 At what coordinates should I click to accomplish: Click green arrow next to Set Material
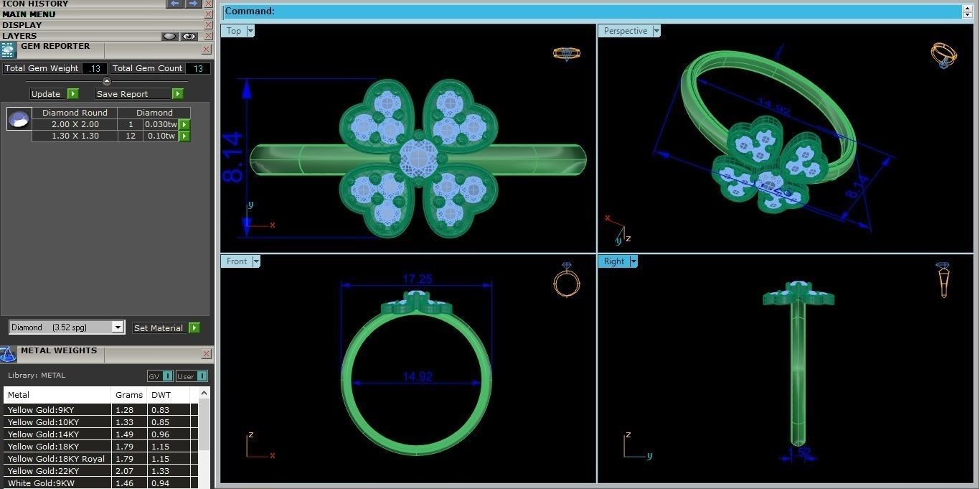click(x=193, y=328)
